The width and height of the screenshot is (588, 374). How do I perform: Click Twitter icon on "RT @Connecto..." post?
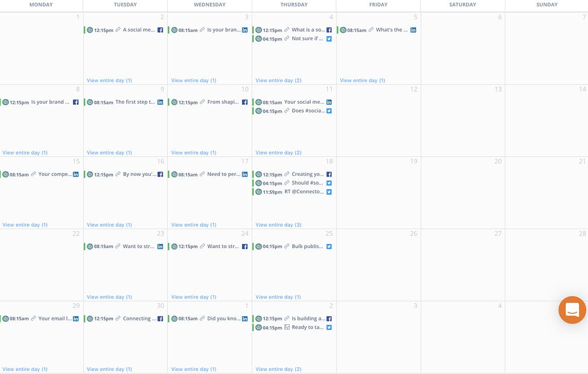pos(329,191)
